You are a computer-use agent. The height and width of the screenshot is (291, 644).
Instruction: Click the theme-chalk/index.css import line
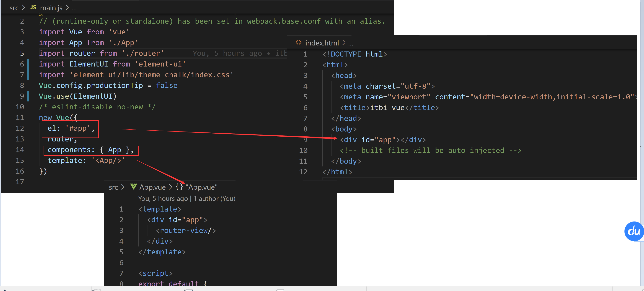pos(136,75)
